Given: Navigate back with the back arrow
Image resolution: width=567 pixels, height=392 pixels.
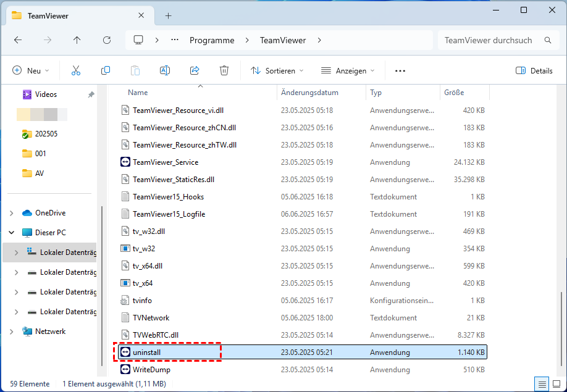Looking at the screenshot, I should (x=18, y=40).
